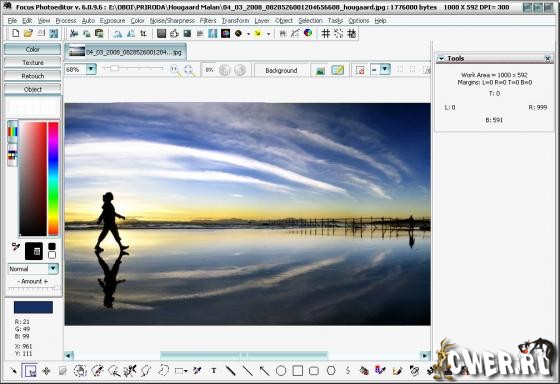This screenshot has height=384, width=560.
Task: Toggle the rainbow palette mode button
Action: tap(12, 131)
